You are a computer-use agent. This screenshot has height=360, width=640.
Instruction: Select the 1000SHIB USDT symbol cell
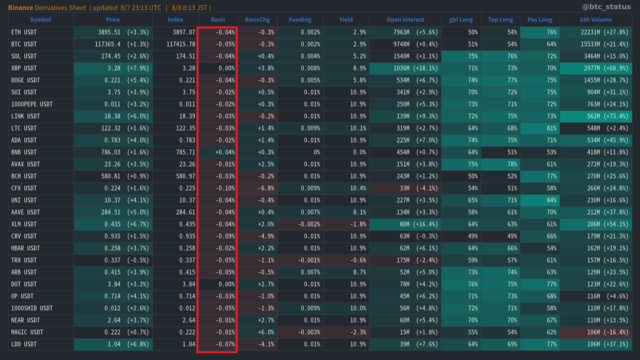point(41,308)
